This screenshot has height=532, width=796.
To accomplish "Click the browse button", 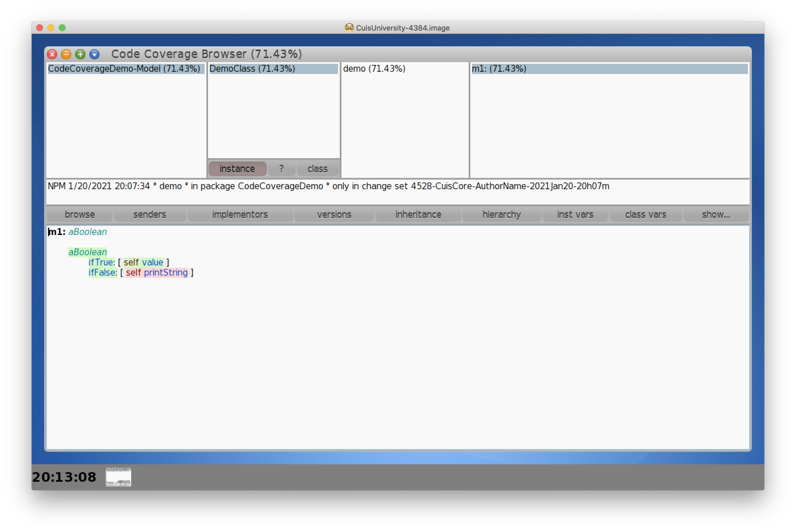I will [79, 214].
